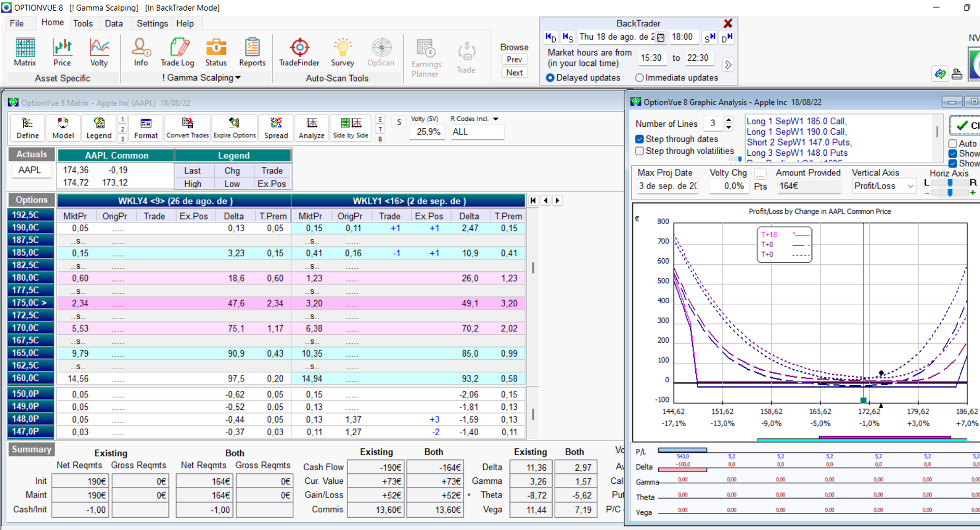
Task: Toggle the Auto checkbox in Graphic Analysis
Action: coord(953,144)
